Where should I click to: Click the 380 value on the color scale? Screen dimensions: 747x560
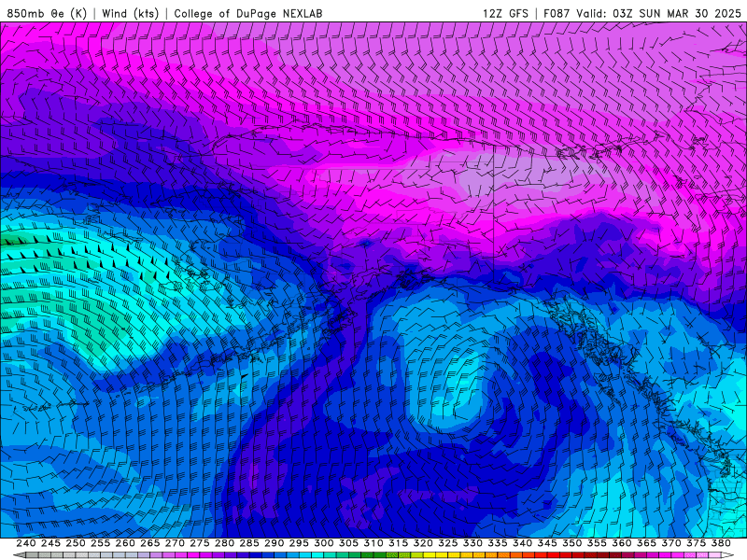(x=721, y=543)
